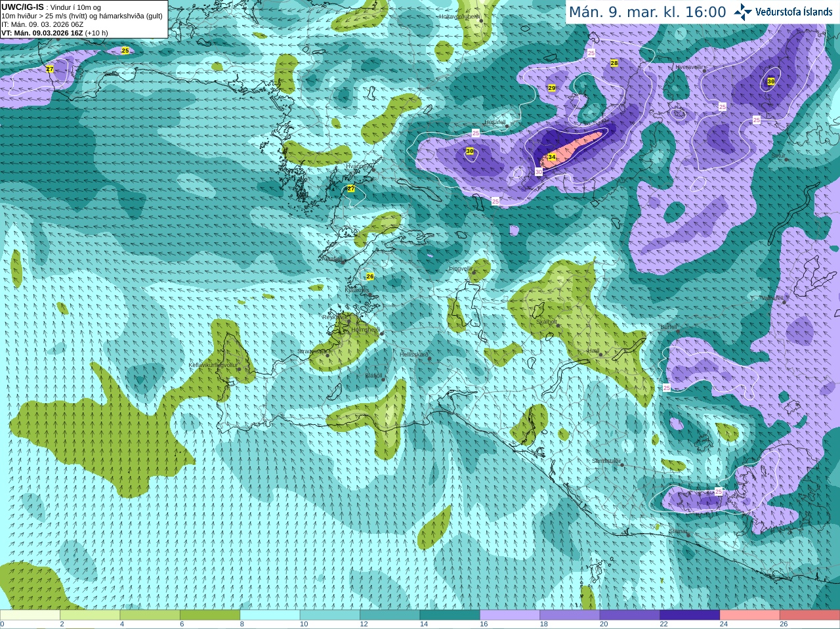Click the yellow 25 gust label
Image resolution: width=840 pixels, height=629 pixels.
pos(125,51)
